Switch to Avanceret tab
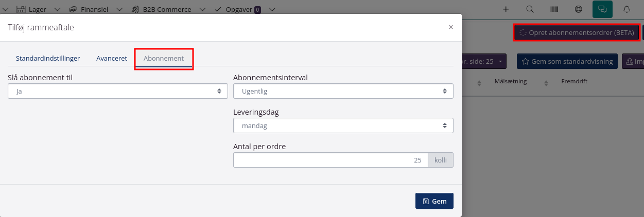Screen dimensions: 644x217 click(x=112, y=59)
